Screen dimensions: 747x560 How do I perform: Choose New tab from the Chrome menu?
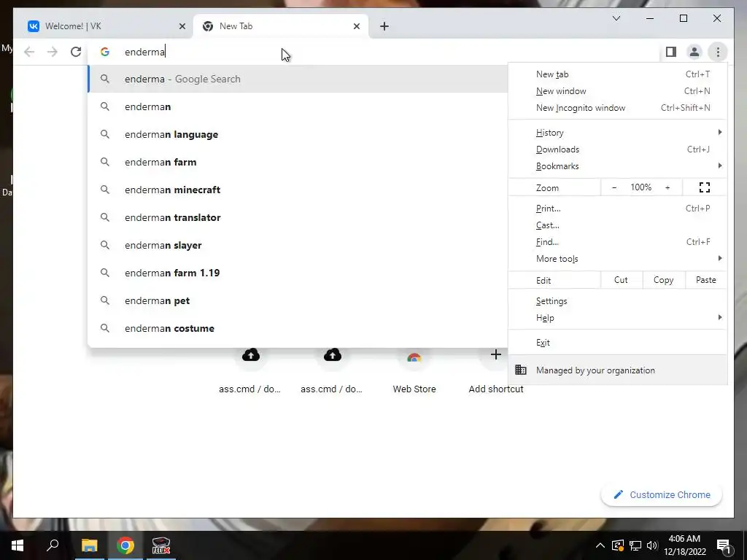pyautogui.click(x=618, y=74)
